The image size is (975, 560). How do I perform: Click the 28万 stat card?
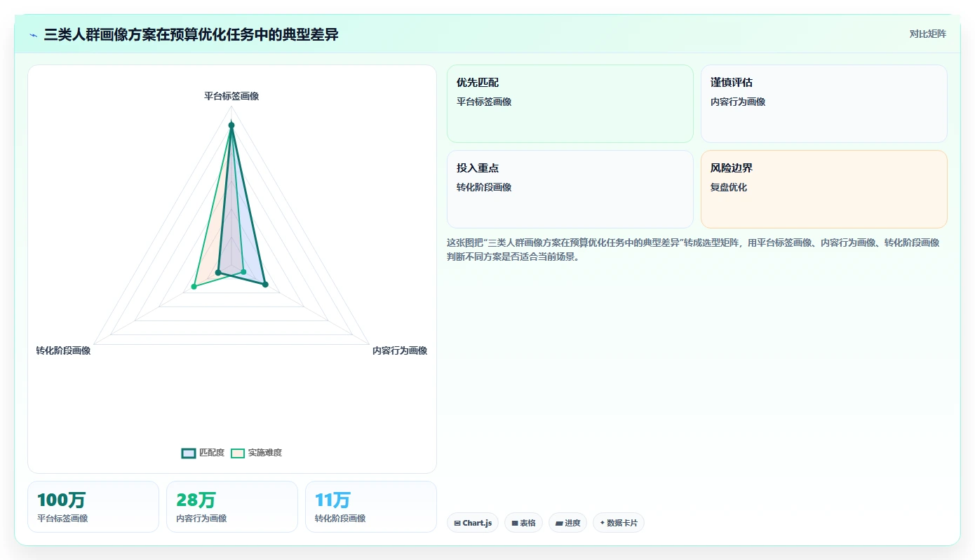(x=232, y=507)
